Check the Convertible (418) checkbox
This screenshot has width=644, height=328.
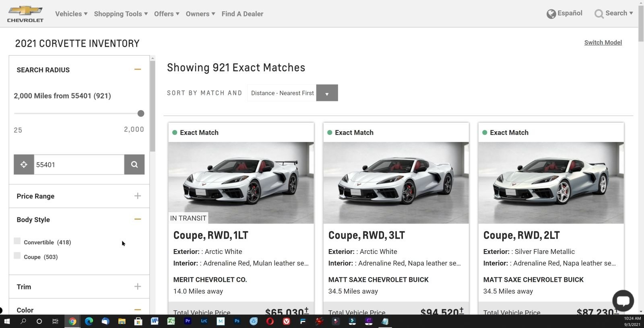(x=17, y=241)
